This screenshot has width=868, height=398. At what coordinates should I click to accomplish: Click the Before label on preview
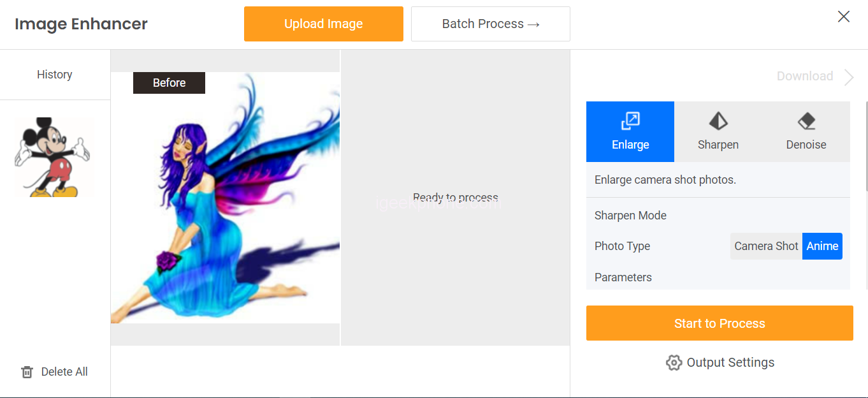pos(169,83)
